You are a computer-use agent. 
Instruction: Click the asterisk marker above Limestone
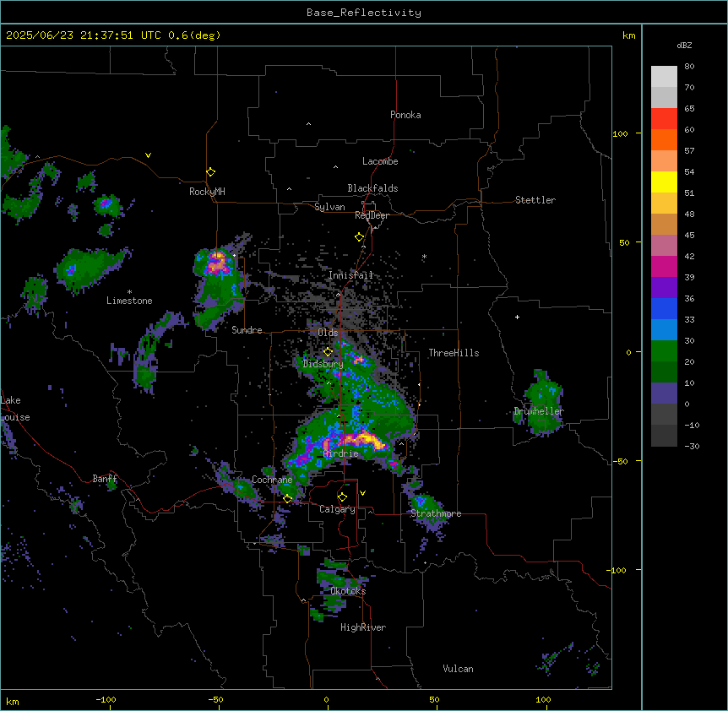[129, 292]
